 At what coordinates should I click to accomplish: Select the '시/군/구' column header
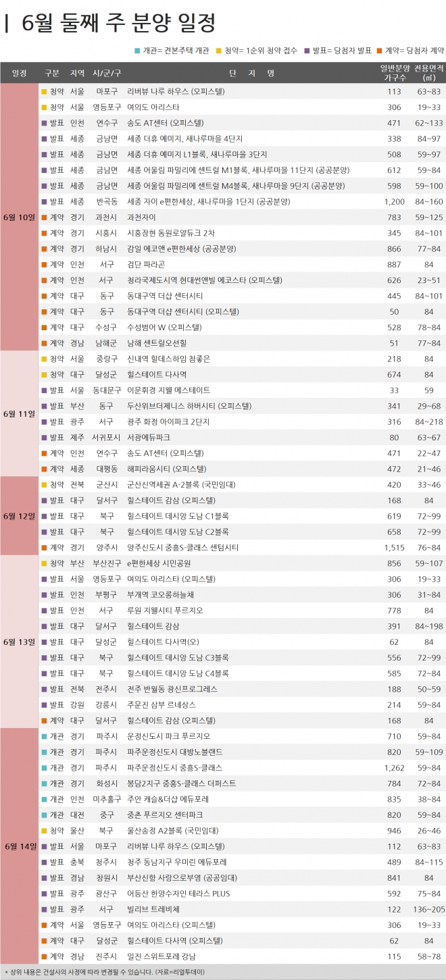pyautogui.click(x=107, y=74)
